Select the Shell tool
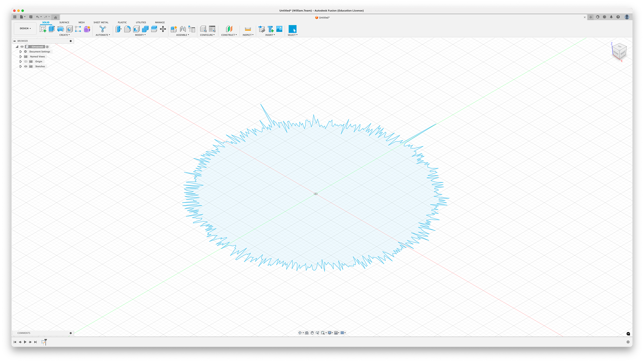This screenshot has width=644, height=362. 136,29
